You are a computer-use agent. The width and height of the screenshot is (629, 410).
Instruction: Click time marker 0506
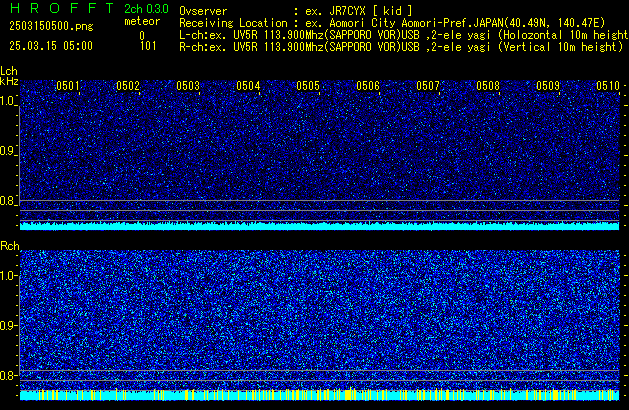pos(368,86)
